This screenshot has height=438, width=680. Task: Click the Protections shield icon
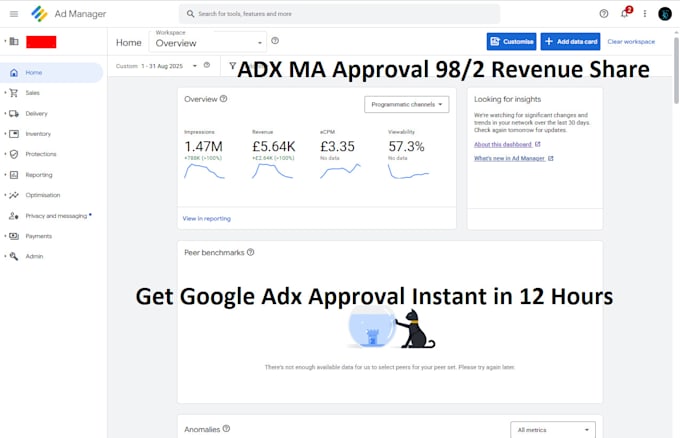[14, 154]
